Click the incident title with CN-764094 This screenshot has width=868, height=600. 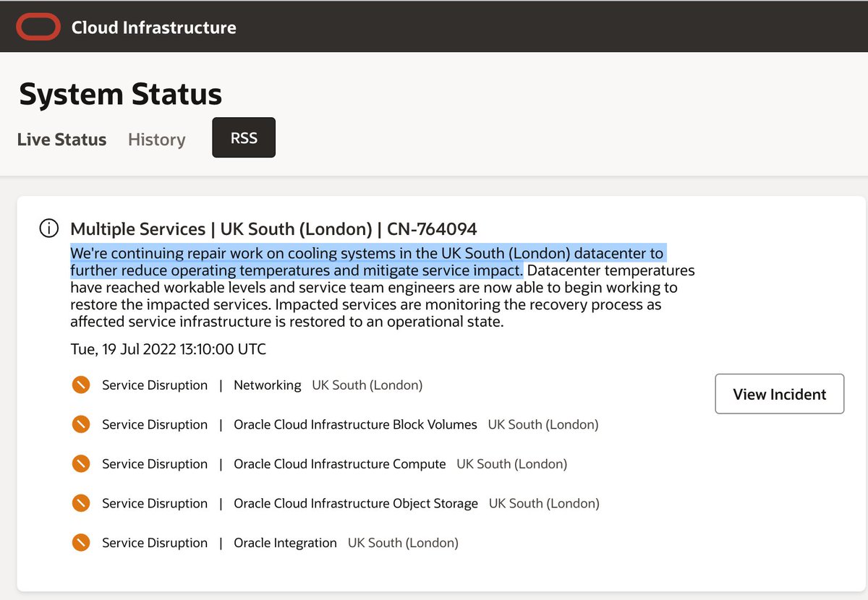273,229
